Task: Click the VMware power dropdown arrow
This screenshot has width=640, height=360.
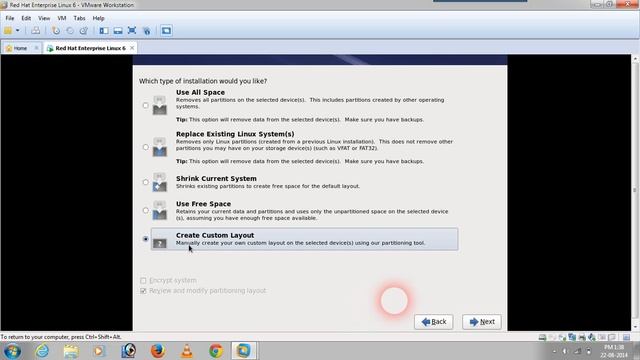Action: click(18, 31)
